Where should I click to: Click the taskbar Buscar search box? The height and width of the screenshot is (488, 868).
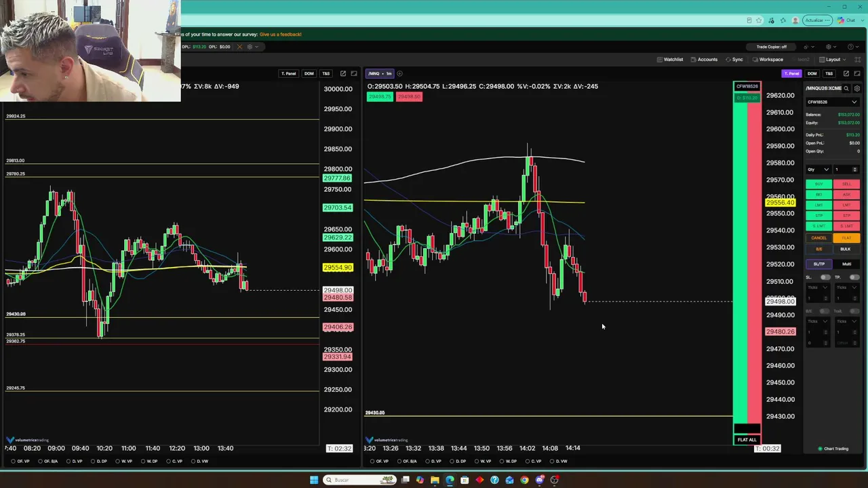coord(360,480)
